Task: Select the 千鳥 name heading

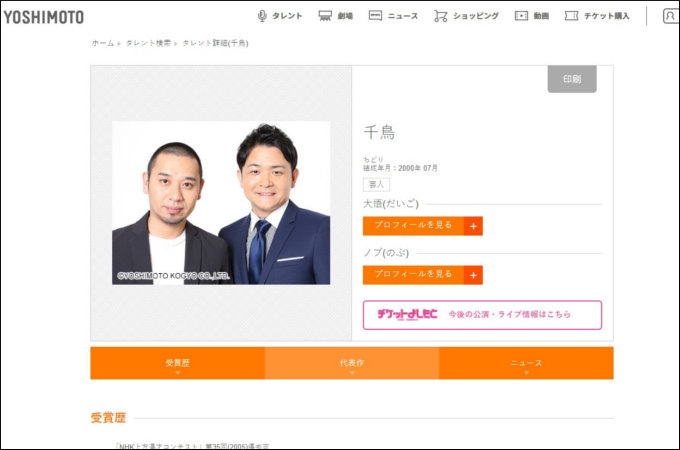Action: [x=379, y=133]
